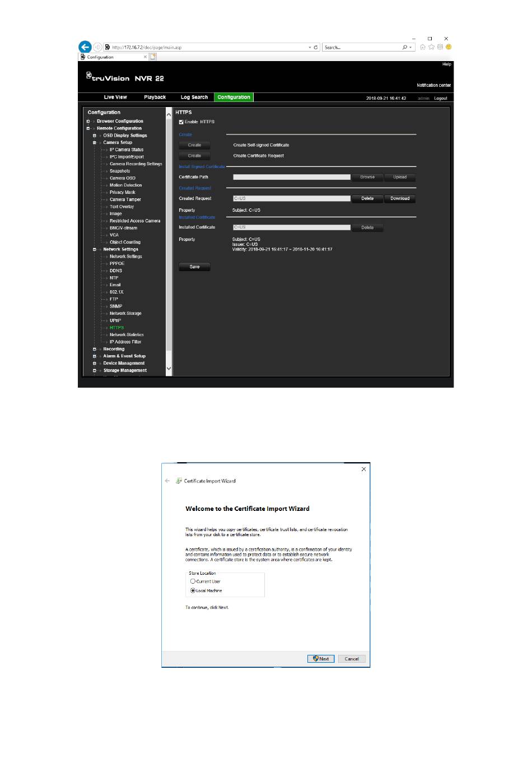Close the Configuration browser tab
The image size is (532, 777).
coord(145,57)
